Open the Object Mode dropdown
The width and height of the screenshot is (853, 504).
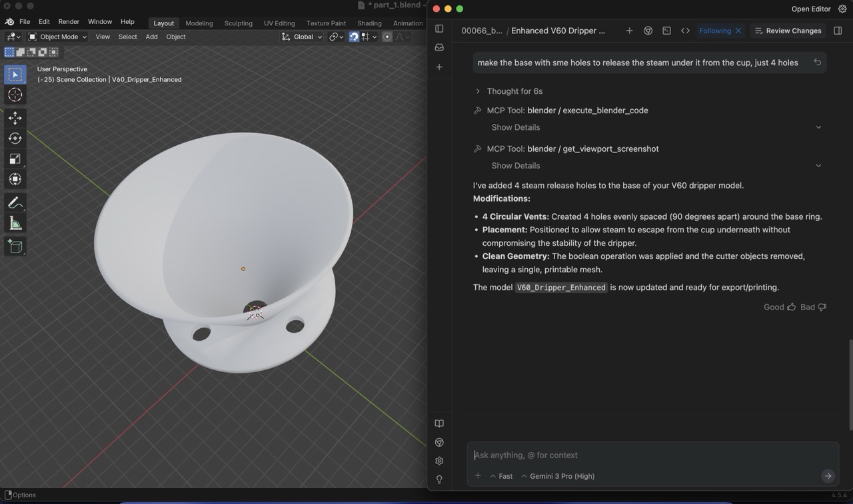click(x=57, y=37)
